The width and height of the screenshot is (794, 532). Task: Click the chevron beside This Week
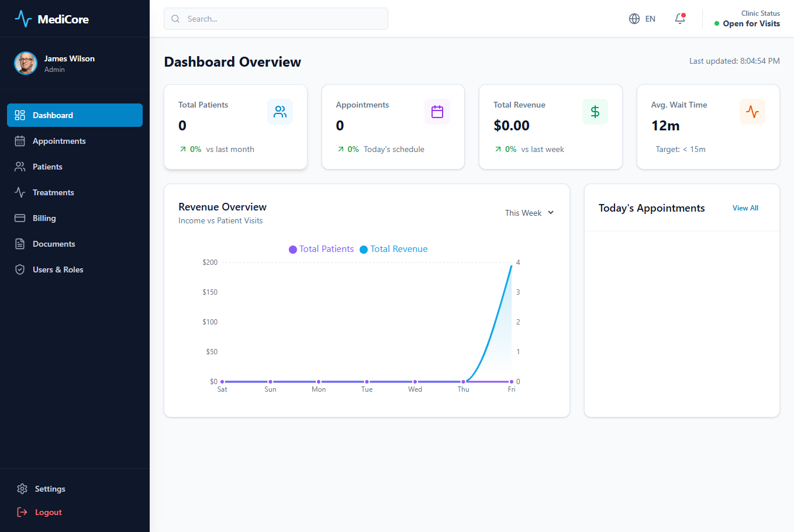(x=551, y=213)
